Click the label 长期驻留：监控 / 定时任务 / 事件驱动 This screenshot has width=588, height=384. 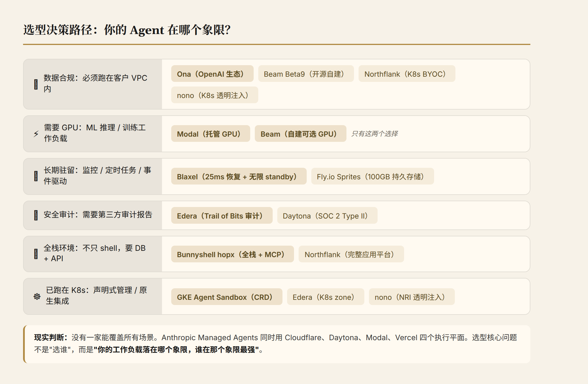coord(97,176)
